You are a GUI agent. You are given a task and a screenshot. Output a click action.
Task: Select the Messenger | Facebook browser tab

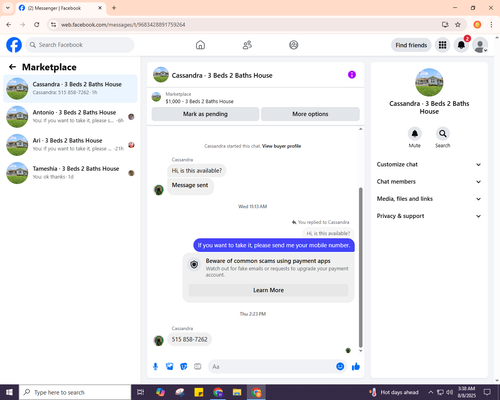coord(61,8)
